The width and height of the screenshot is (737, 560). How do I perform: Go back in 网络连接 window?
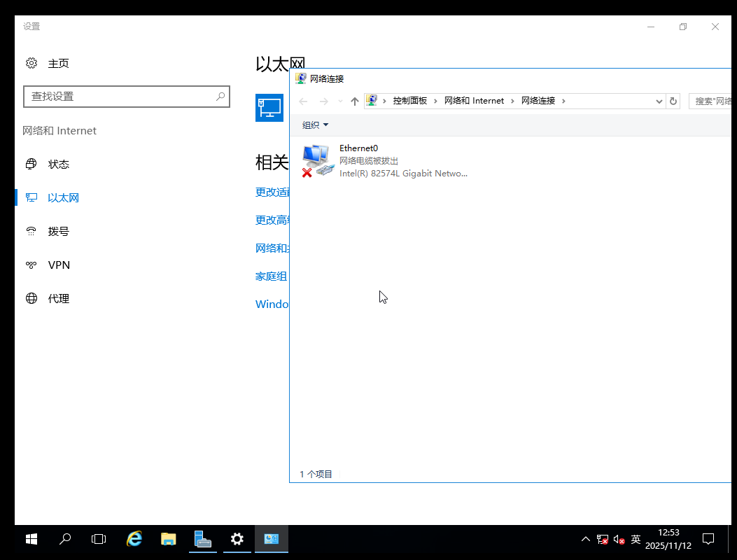(303, 101)
